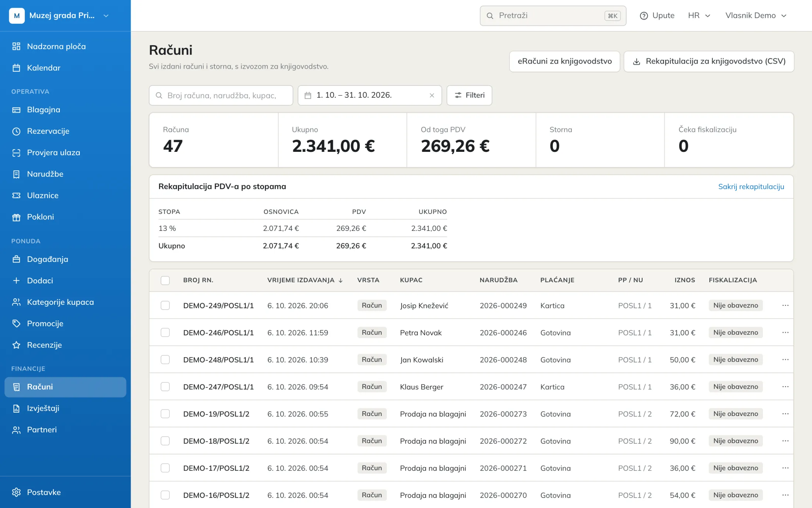This screenshot has height=508, width=812.
Task: Click the Upute help question icon
Action: click(x=644, y=16)
